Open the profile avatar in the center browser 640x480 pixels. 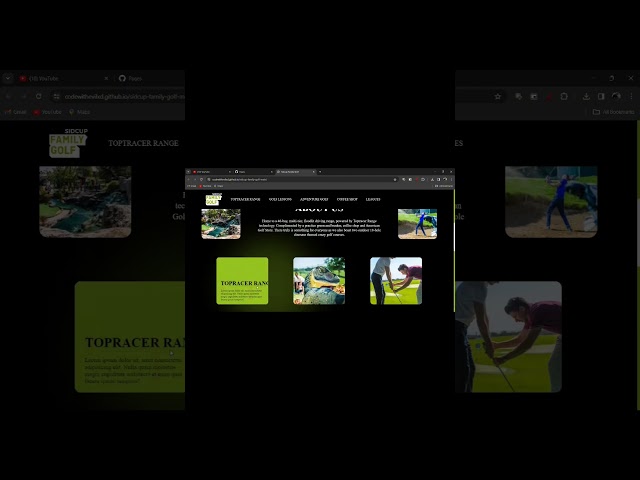[x=445, y=179]
